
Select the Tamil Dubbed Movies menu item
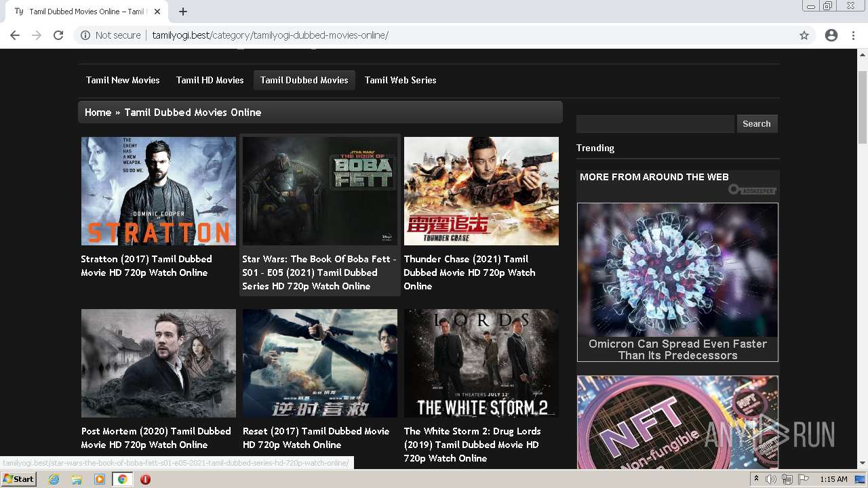(304, 80)
